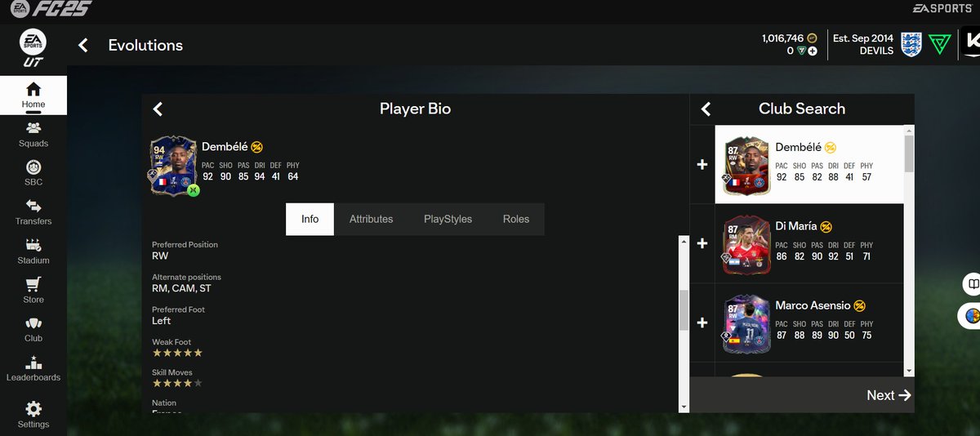This screenshot has width=980, height=436.
Task: Open the Stadium section
Action: point(33,251)
